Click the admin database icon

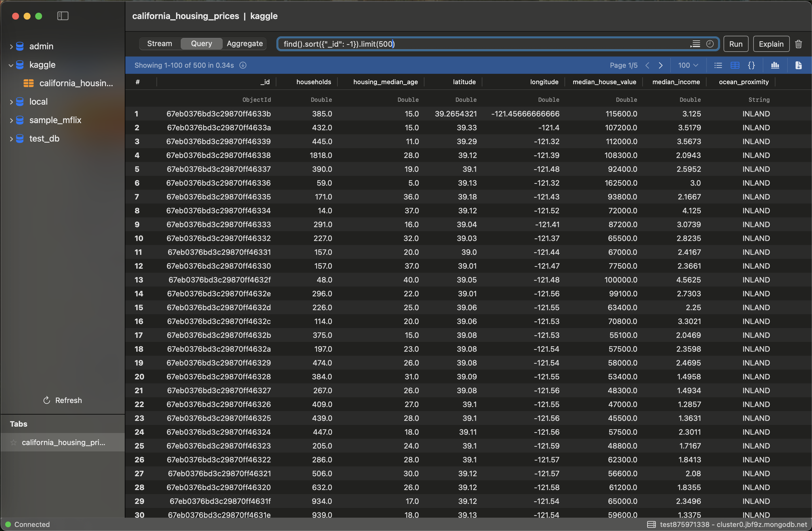click(20, 46)
